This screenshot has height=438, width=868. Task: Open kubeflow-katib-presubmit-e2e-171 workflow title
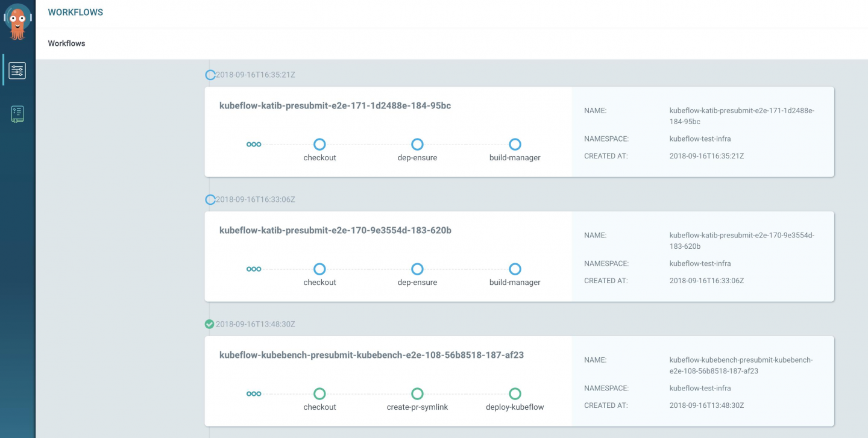(335, 105)
